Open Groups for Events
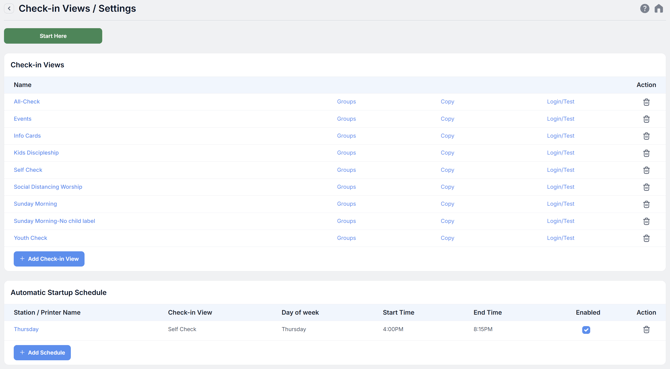Image resolution: width=670 pixels, height=369 pixels. coord(346,119)
